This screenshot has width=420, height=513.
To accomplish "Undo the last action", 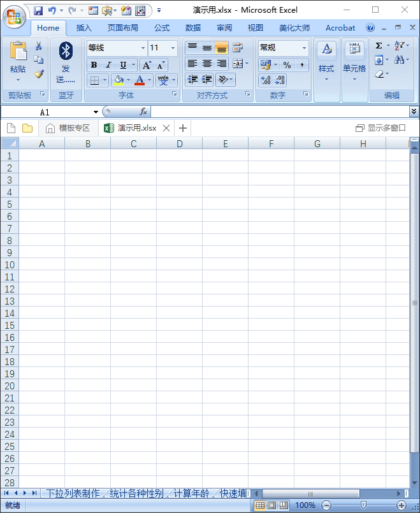I will pos(52,11).
